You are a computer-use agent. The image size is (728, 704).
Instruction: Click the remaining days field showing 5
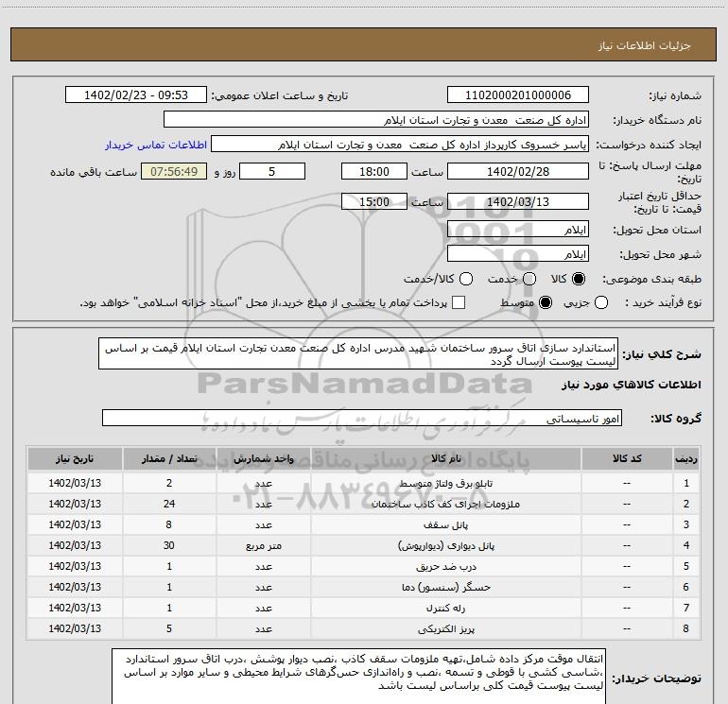272,171
